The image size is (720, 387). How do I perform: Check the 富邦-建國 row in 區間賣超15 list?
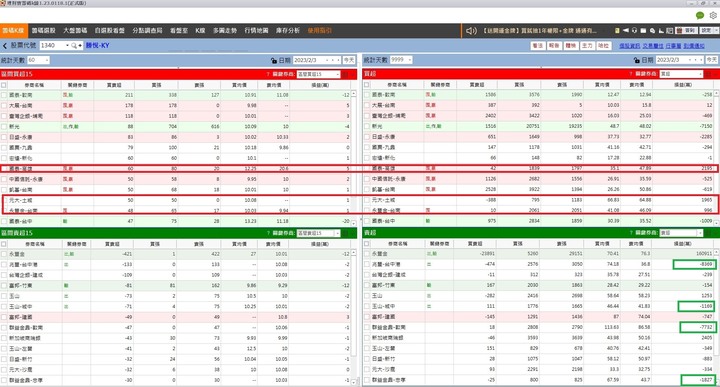[x=4, y=317]
